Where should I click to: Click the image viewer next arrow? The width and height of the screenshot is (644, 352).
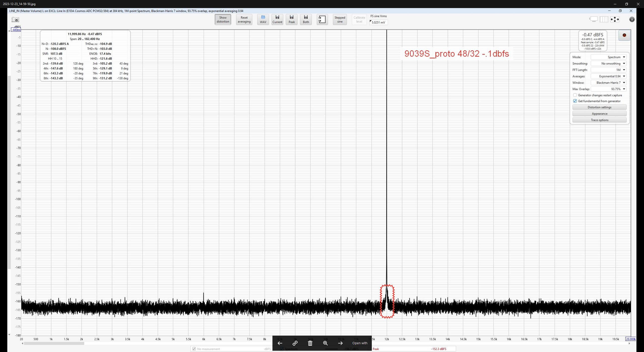pyautogui.click(x=340, y=343)
